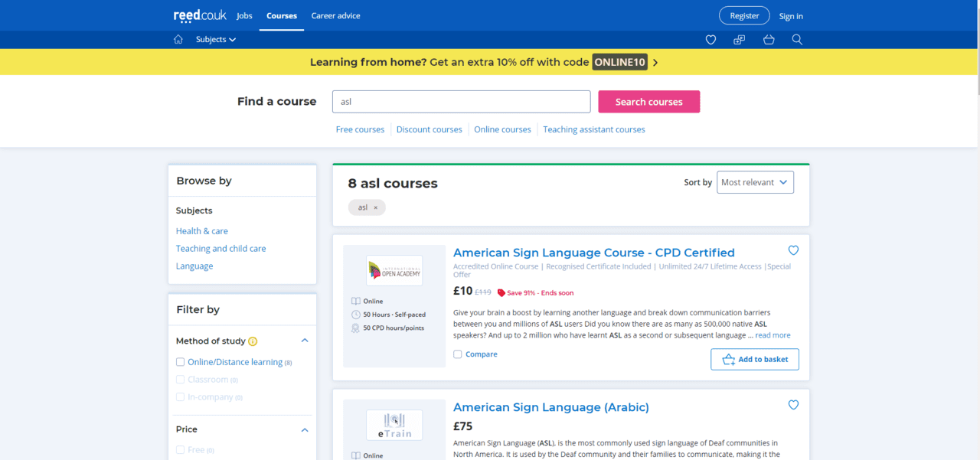
Task: Browse the Health & care subject
Action: coord(202,231)
